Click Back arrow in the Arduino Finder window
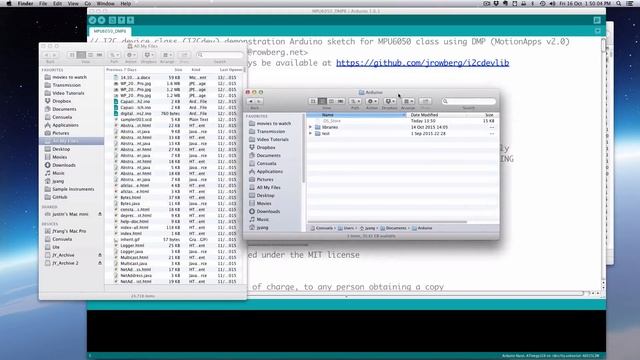 251,101
